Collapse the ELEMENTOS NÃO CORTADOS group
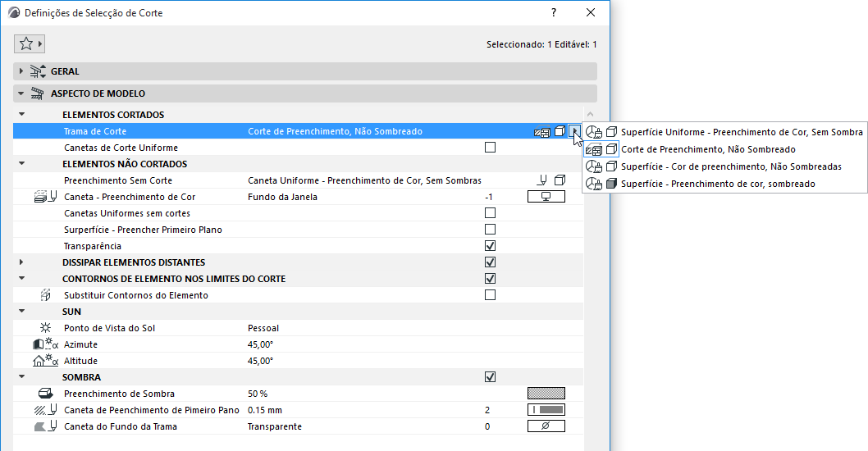This screenshot has width=868, height=451. tap(21, 164)
